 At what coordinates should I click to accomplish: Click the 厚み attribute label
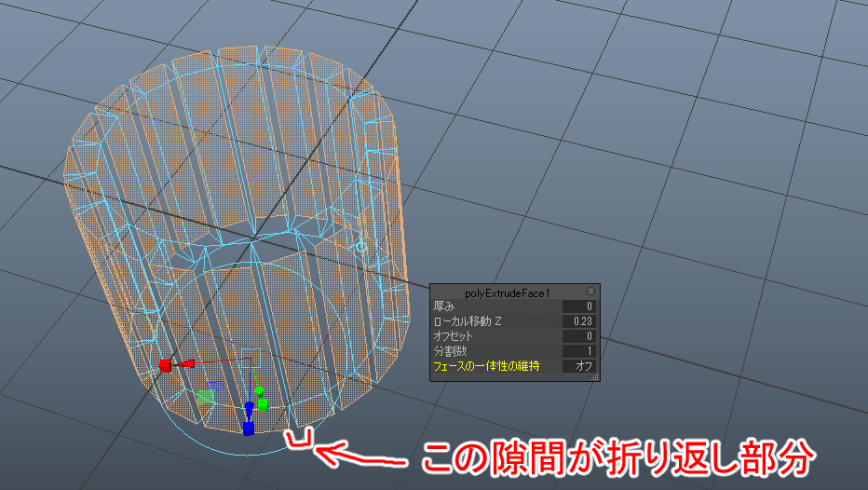point(444,306)
